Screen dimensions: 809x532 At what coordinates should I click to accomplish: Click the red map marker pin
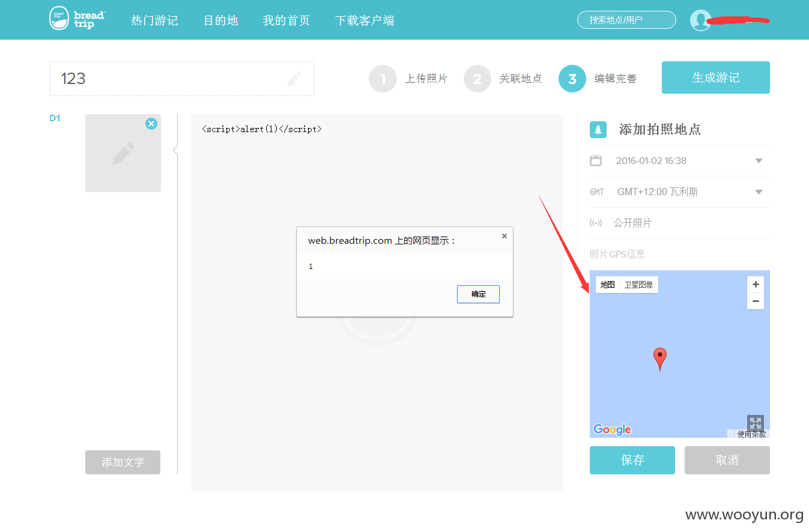[660, 359]
